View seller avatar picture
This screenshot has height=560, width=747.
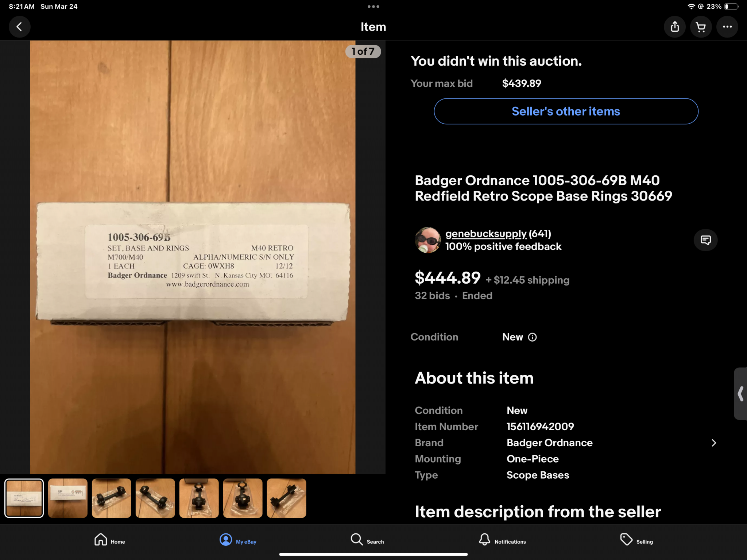coord(428,240)
